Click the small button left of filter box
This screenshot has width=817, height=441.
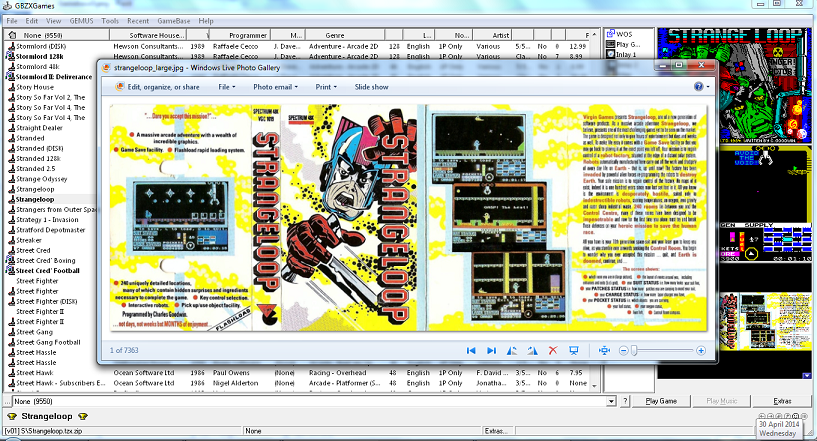[x=7, y=401]
